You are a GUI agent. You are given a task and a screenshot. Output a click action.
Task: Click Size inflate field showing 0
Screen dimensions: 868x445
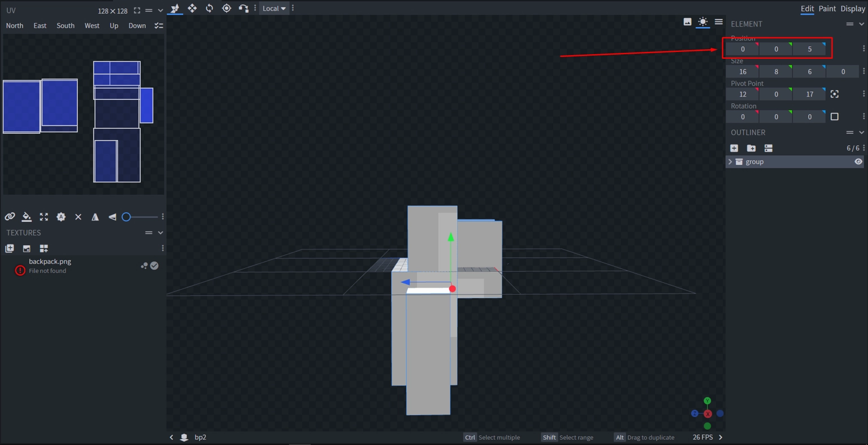tap(843, 72)
